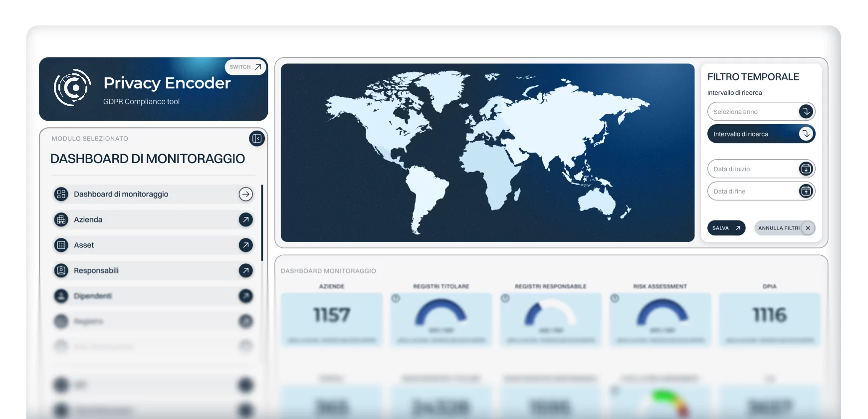Open the Dipendenti menu item
This screenshot has width=868, height=419.
(x=154, y=296)
